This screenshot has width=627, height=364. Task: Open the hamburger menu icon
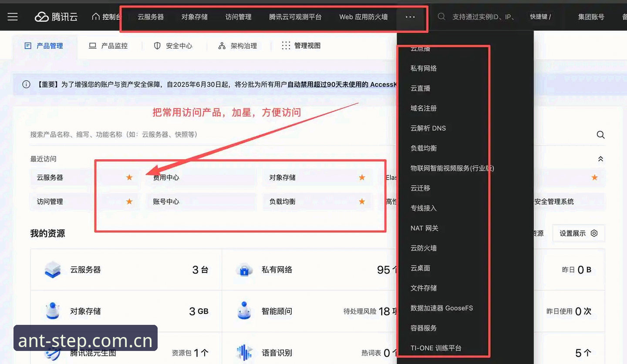tap(13, 17)
